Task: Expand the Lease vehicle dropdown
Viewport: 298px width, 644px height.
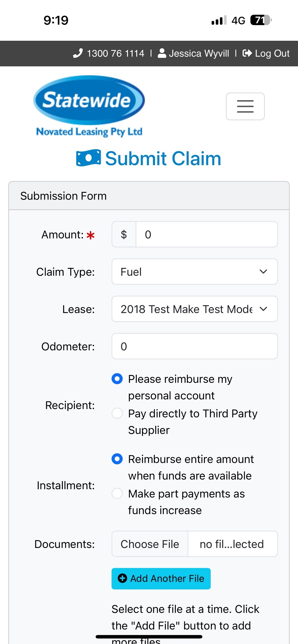Action: coord(194,309)
